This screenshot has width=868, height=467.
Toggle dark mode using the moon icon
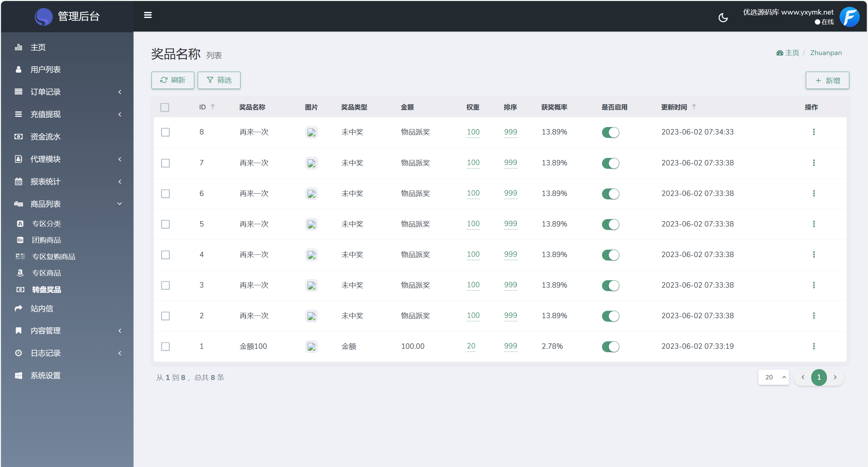[723, 17]
